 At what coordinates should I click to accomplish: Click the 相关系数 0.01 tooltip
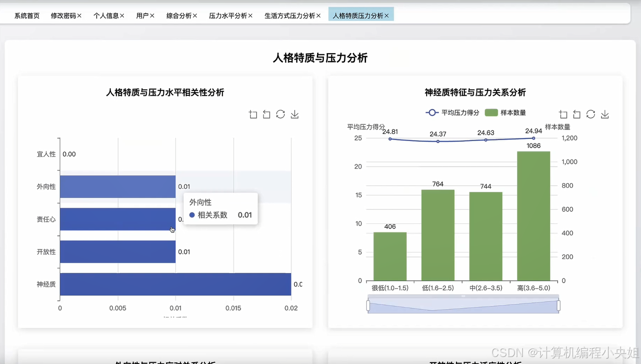pos(221,209)
